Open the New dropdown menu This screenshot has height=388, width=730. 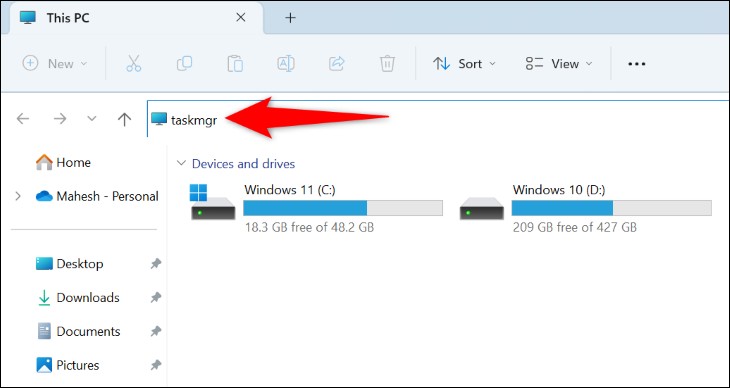54,63
